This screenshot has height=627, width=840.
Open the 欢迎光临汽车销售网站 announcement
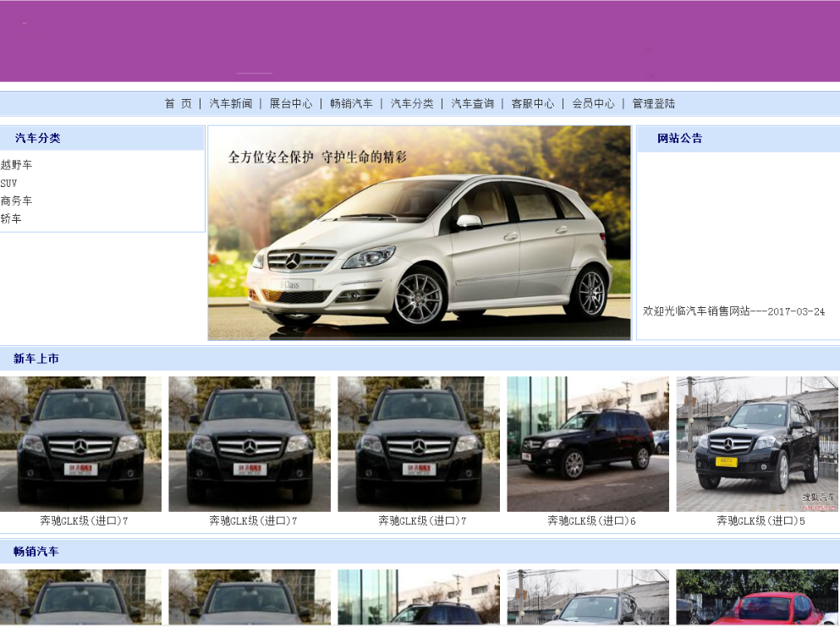[734, 311]
